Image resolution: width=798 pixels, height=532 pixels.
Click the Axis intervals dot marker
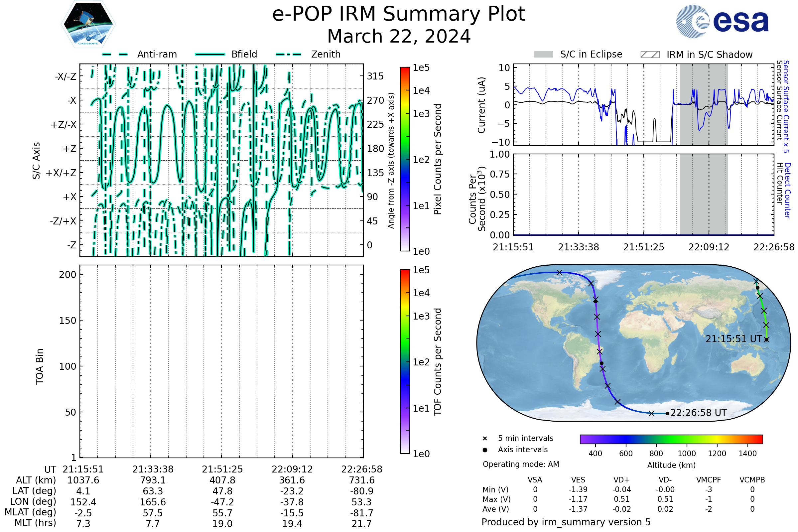click(x=485, y=450)
